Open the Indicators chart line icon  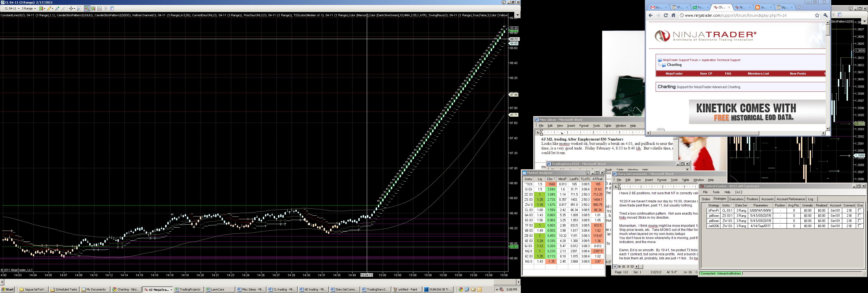point(100,8)
